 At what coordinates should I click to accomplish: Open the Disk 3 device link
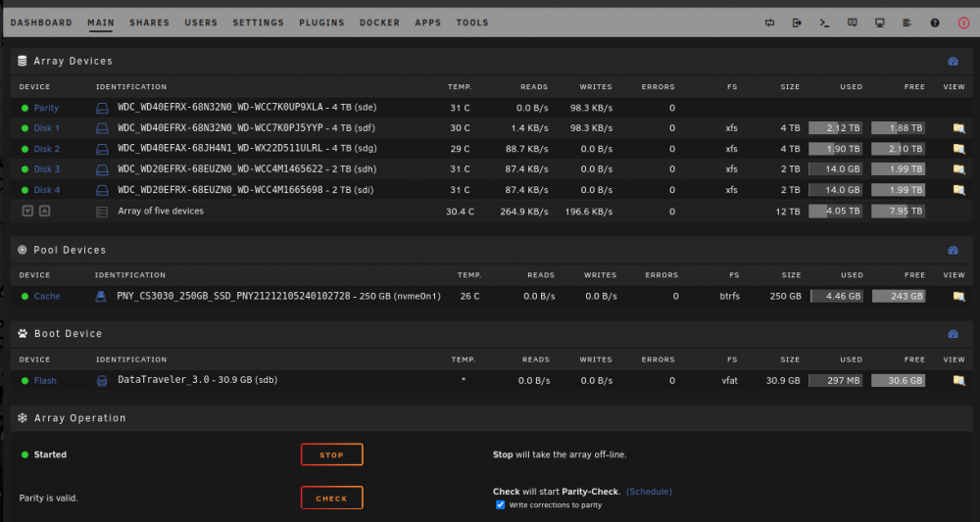47,169
